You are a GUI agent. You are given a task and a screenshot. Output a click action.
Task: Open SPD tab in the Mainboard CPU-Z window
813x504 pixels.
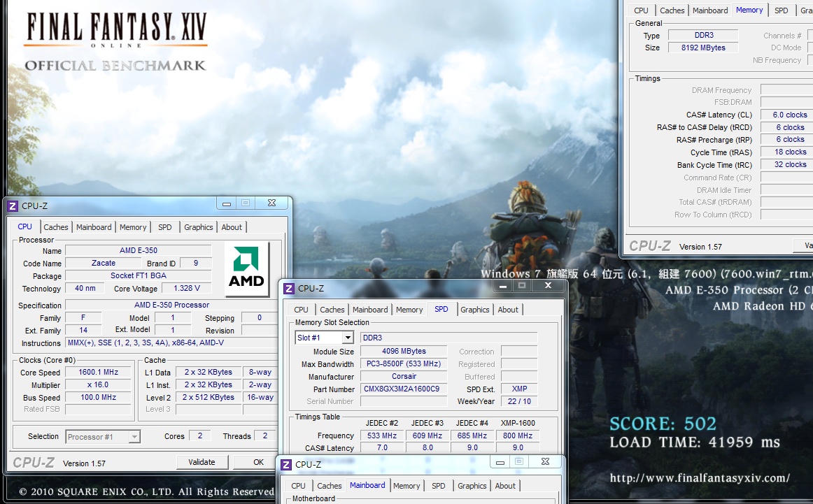(x=439, y=485)
